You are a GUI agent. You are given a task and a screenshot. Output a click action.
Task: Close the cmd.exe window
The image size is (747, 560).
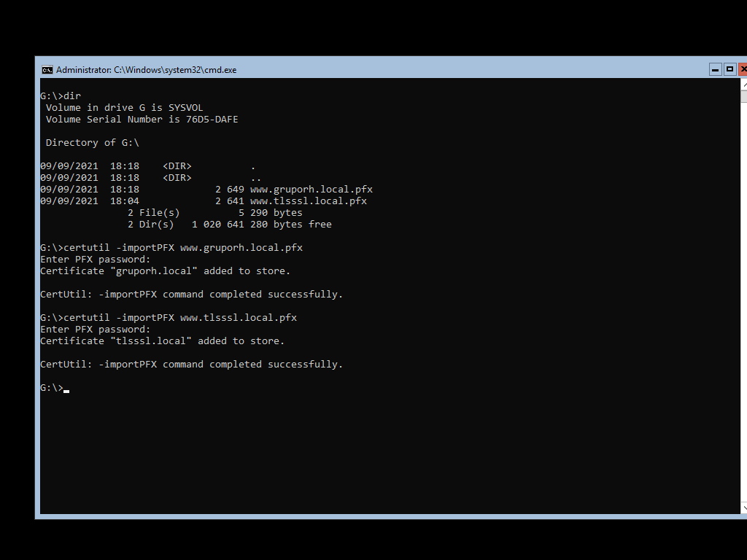pyautogui.click(x=743, y=69)
